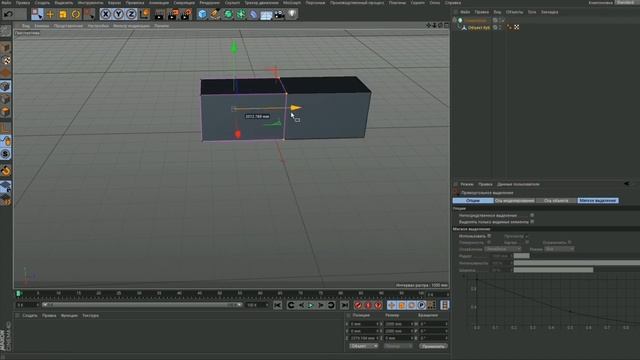Screen dimensions: 640x360
Task: Add a Cube primitive object
Action: 202,14
